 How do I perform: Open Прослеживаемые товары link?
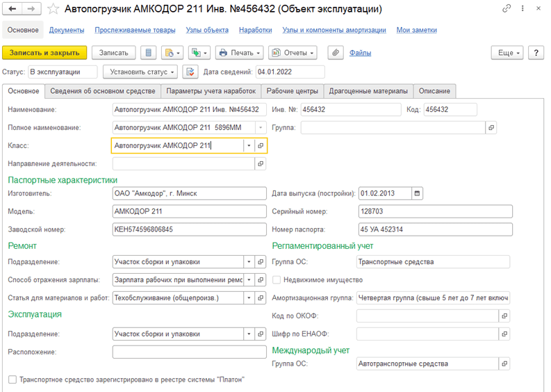pos(135,31)
